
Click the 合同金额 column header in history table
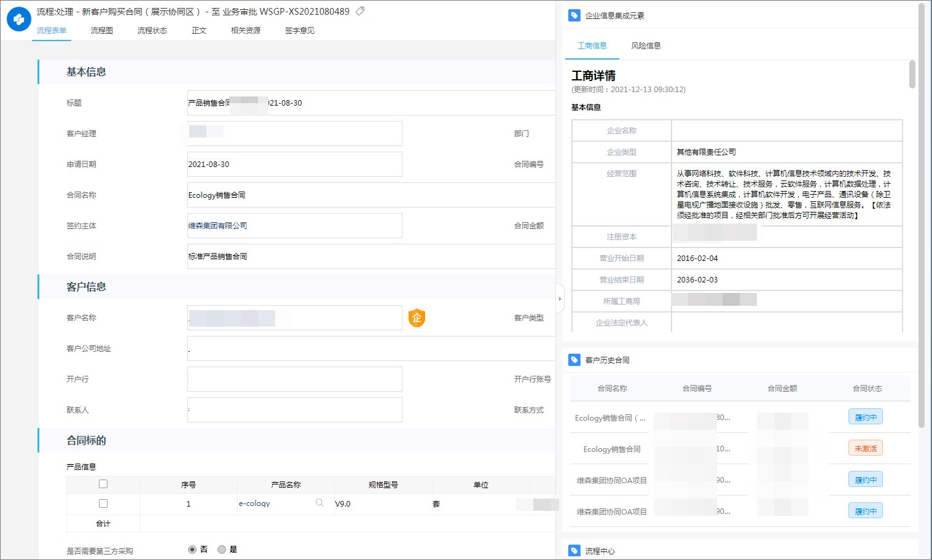(782, 388)
